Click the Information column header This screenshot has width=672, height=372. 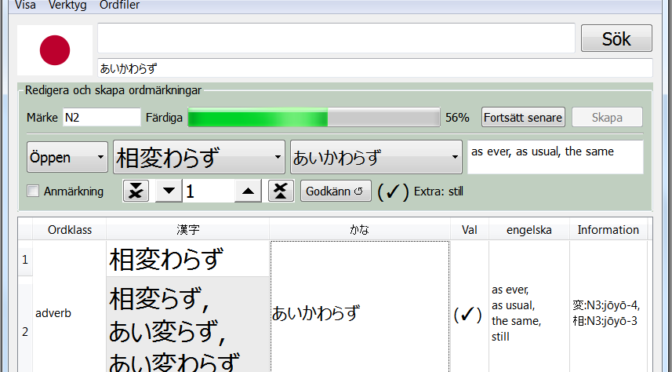pos(608,230)
